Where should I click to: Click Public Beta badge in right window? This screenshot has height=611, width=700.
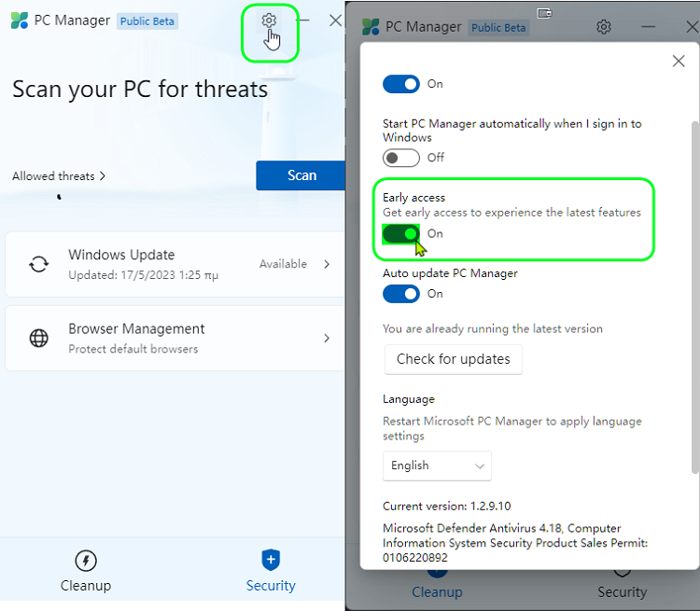pos(498,28)
